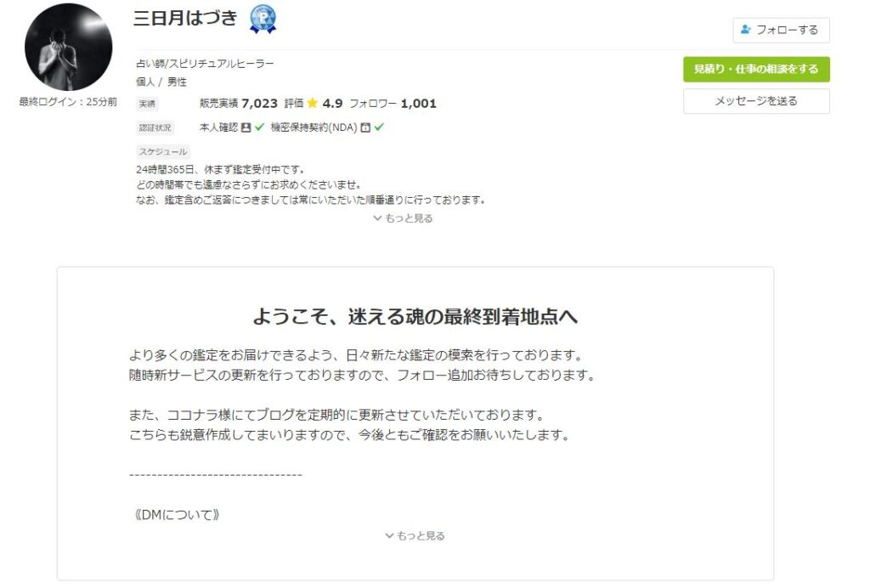Viewport: 870px width, 588px height.
Task: Open the circular profile avatar photo
Action: click(x=68, y=47)
